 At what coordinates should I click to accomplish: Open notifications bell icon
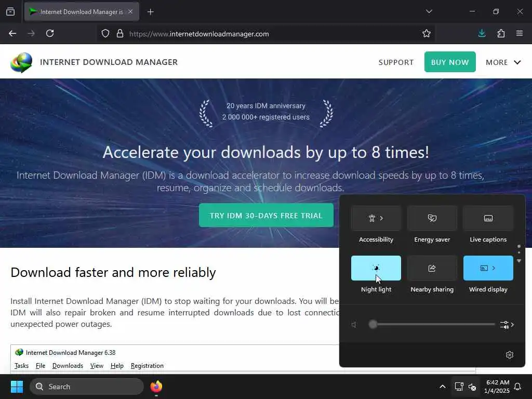coord(518,387)
